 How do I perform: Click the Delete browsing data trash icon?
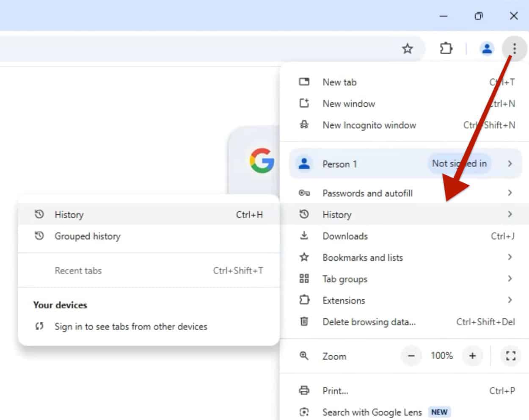[304, 322]
